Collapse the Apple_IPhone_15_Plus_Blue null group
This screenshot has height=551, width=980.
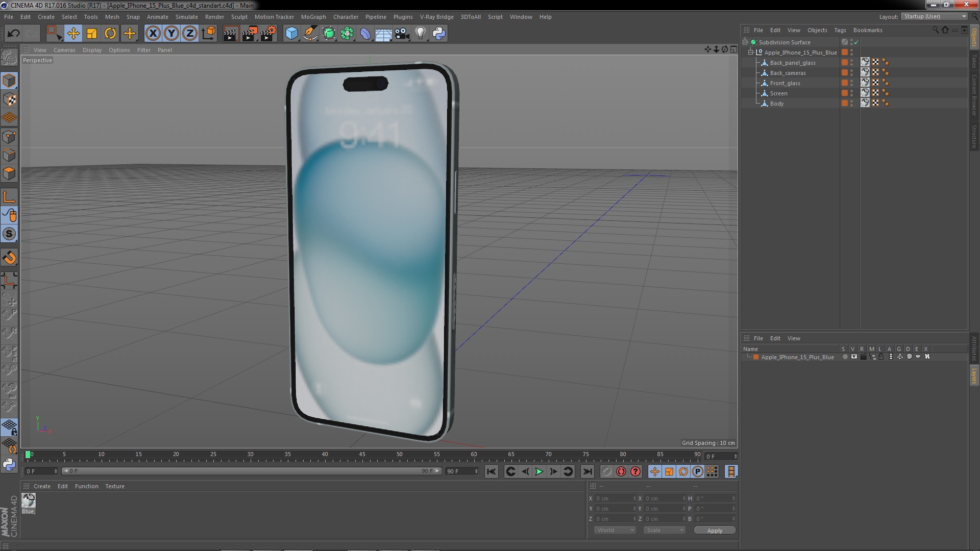point(751,53)
